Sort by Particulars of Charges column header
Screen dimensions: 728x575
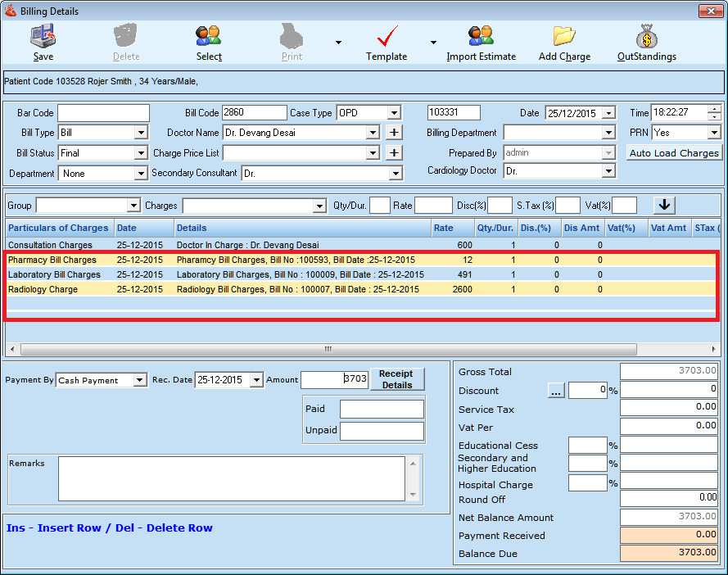[58, 228]
